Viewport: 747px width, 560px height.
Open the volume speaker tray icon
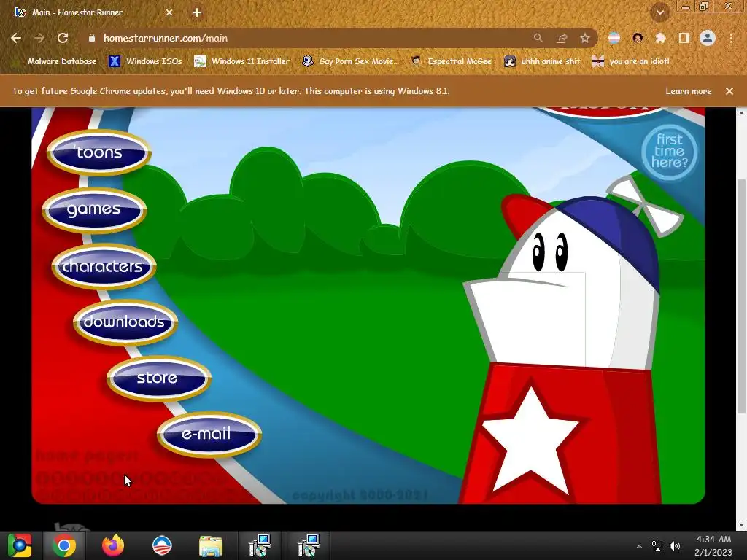(x=675, y=546)
